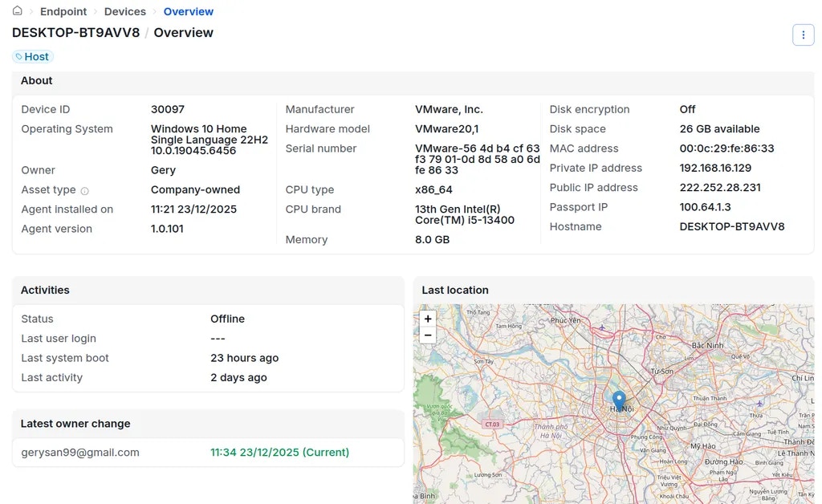Navigate to Endpoint via the breadcrumb

point(63,11)
